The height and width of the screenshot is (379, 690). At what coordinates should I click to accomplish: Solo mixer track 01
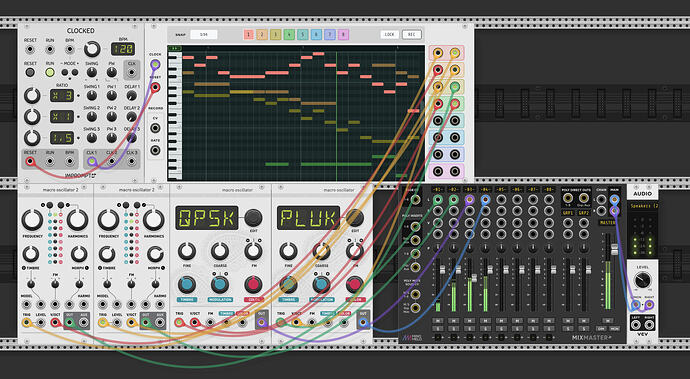click(437, 328)
